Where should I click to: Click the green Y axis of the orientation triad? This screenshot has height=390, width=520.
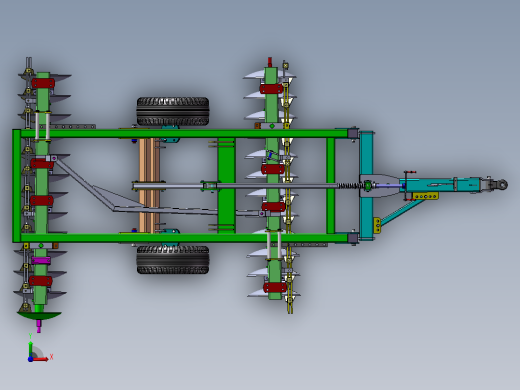[31, 349]
